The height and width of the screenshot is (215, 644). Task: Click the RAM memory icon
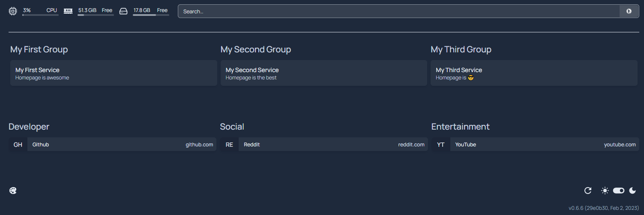tap(68, 11)
